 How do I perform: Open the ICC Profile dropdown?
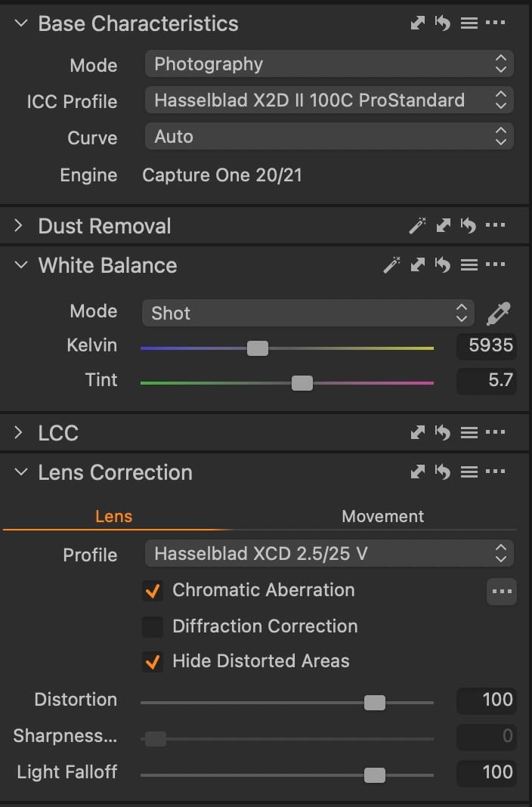[x=329, y=100]
